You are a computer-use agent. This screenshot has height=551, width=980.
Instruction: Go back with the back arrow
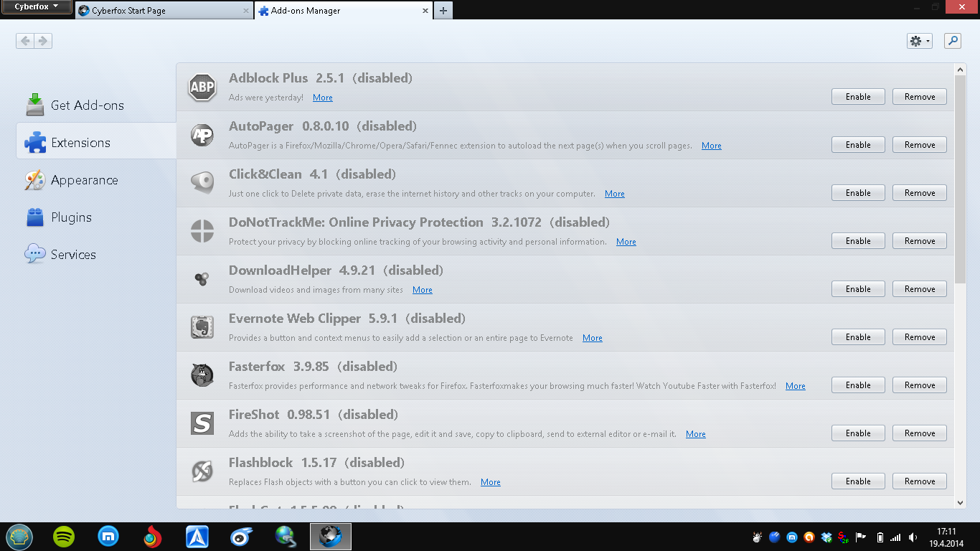pyautogui.click(x=25, y=41)
